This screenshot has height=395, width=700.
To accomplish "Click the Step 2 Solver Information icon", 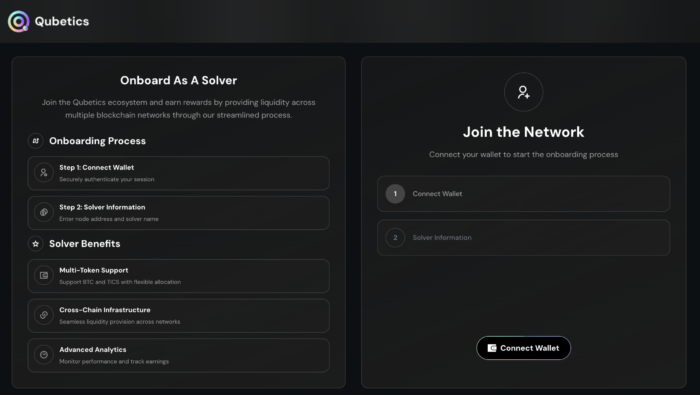I will (x=44, y=212).
